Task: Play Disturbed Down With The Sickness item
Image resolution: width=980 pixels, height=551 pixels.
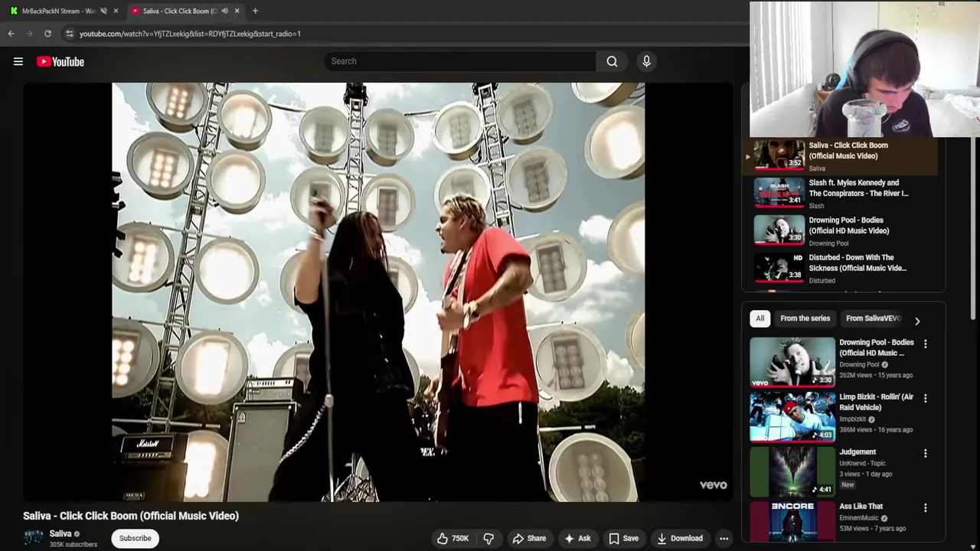Action: coord(841,269)
